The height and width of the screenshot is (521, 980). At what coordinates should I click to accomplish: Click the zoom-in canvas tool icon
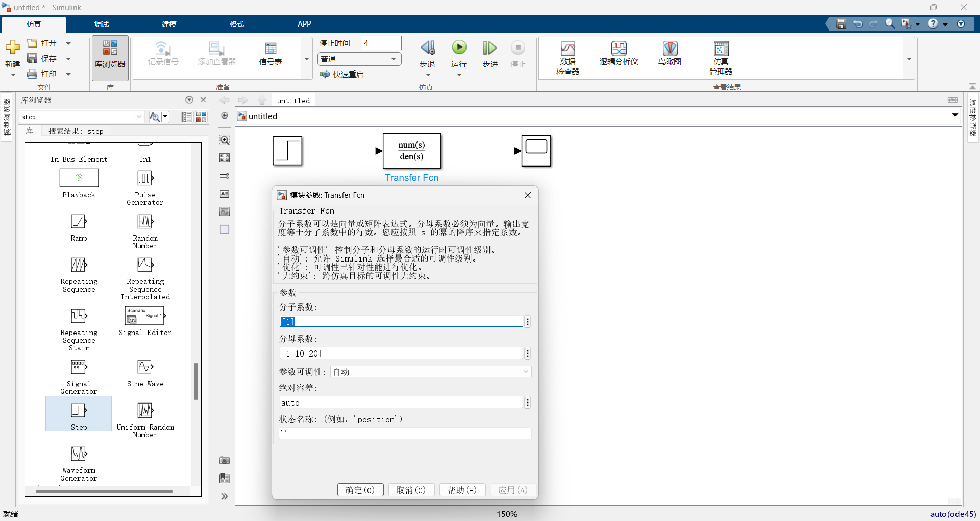coord(225,140)
